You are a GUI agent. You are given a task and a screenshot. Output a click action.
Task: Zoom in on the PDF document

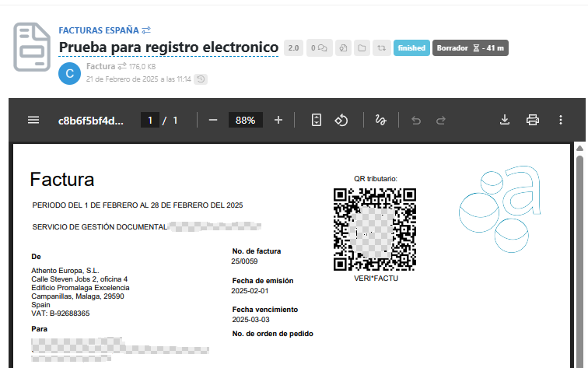pos(278,120)
